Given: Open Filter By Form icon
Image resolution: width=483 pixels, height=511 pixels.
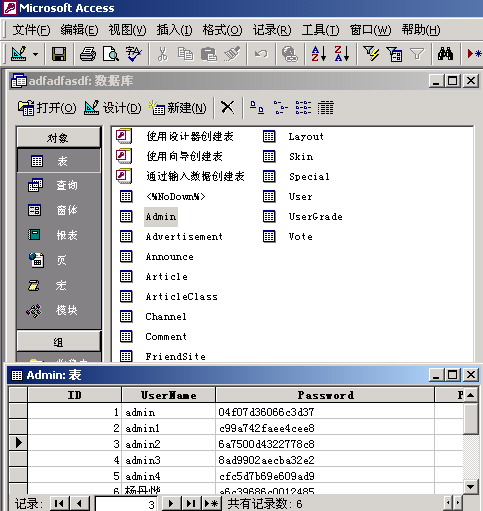Looking at the screenshot, I should (x=394, y=54).
